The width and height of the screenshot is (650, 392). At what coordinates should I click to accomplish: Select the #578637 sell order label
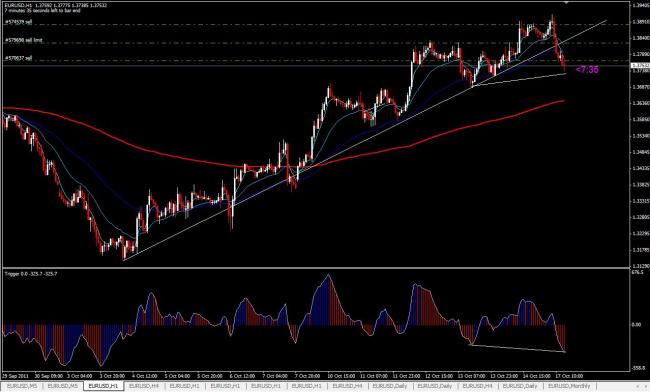click(19, 58)
